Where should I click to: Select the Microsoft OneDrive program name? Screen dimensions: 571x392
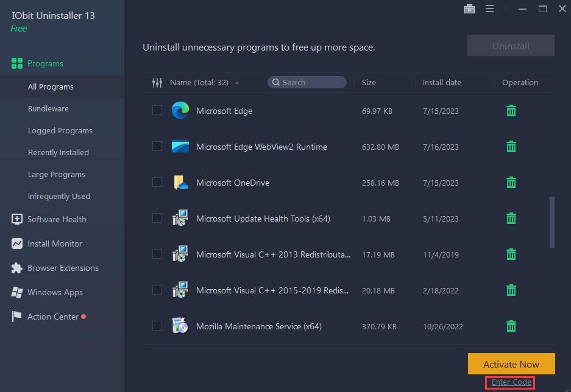(233, 183)
